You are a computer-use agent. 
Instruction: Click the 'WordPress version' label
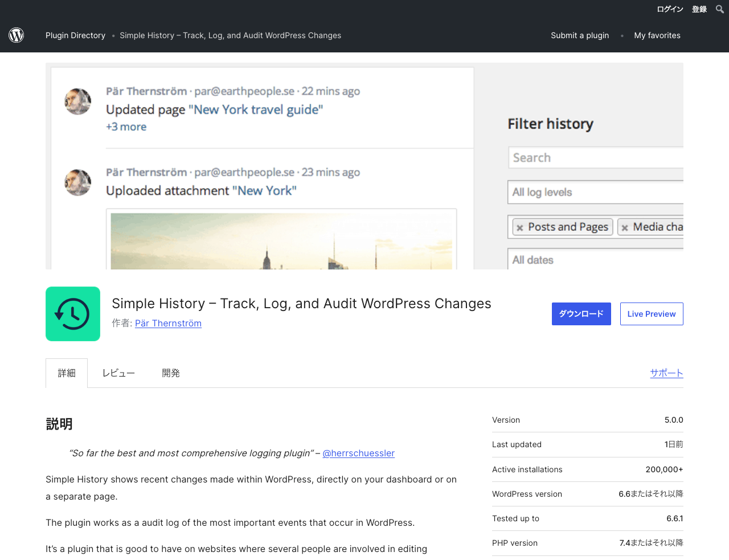pos(527,494)
